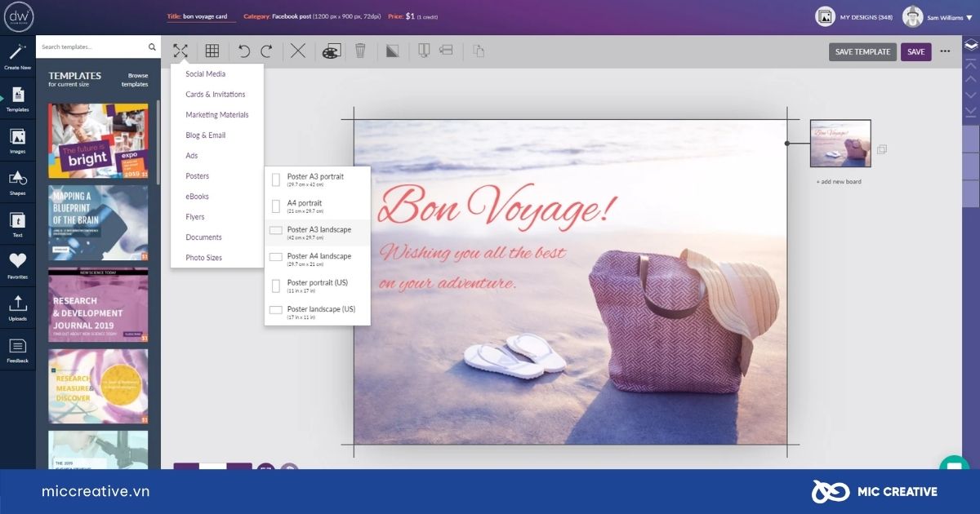Redo the last action

pos(265,51)
